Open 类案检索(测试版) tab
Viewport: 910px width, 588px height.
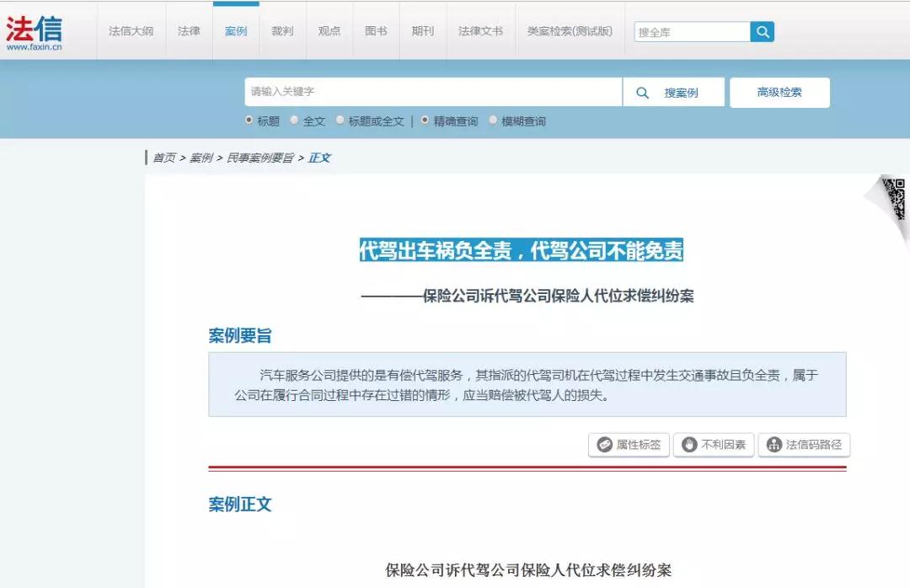[570, 31]
